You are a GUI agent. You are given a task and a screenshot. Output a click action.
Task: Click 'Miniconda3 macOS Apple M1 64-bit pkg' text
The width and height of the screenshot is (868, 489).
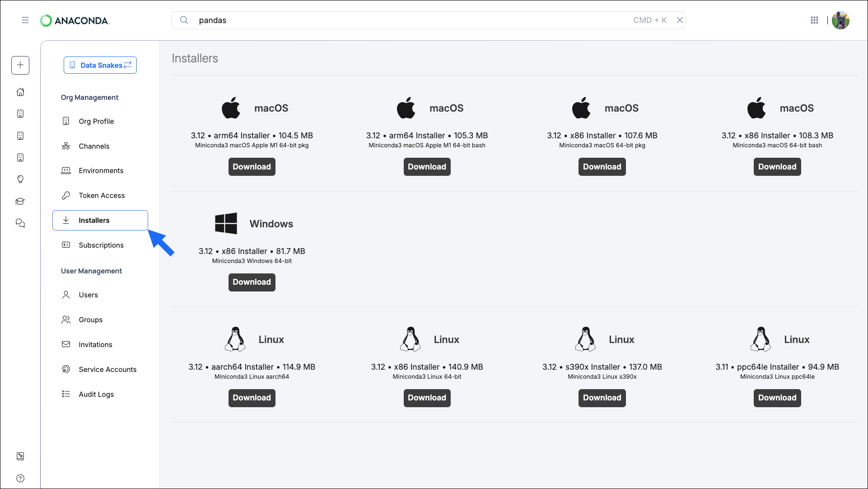coord(252,146)
